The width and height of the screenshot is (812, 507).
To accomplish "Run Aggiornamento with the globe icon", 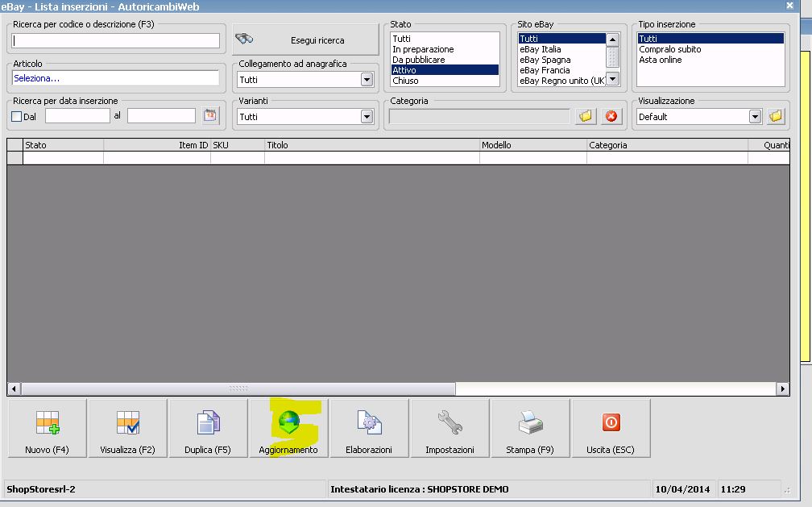I will tap(288, 428).
